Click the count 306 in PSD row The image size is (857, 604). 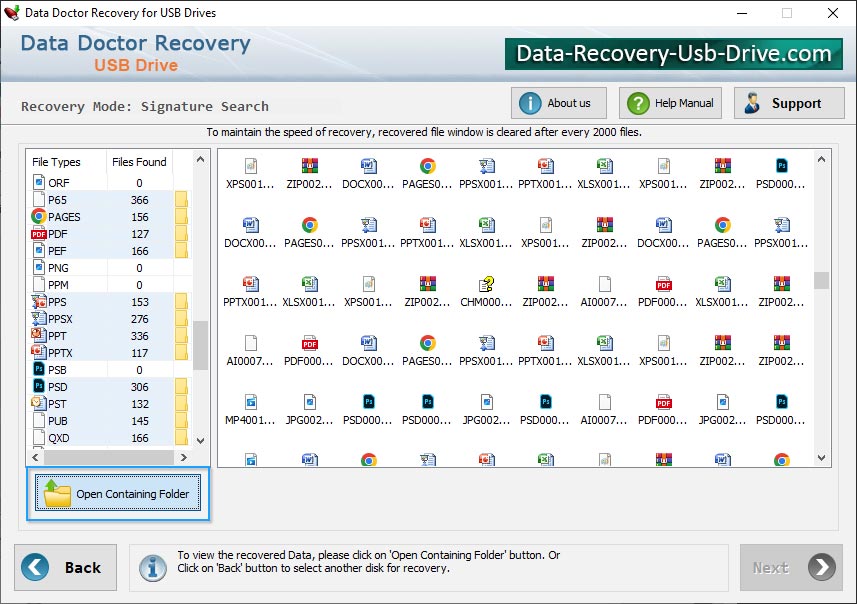pos(140,387)
